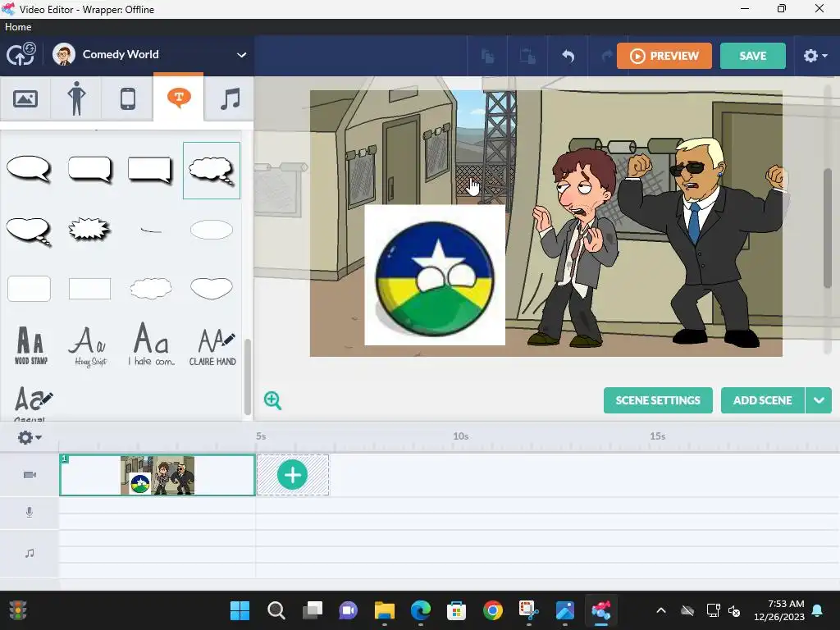Redo the last action
The height and width of the screenshot is (630, 840).
point(606,56)
